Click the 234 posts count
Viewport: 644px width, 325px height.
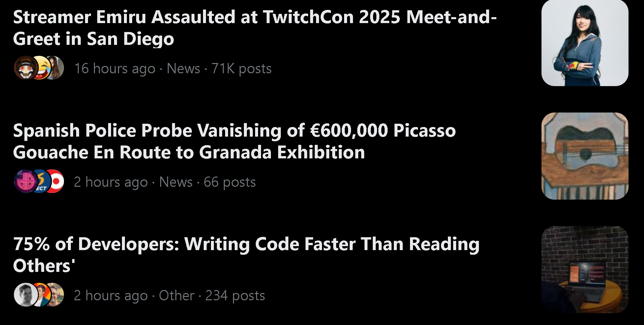tap(235, 296)
